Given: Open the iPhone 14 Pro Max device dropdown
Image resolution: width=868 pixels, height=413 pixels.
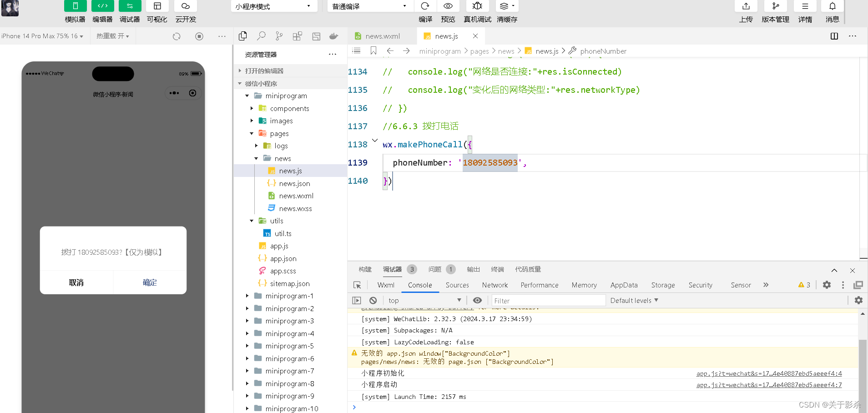Looking at the screenshot, I should click(42, 36).
